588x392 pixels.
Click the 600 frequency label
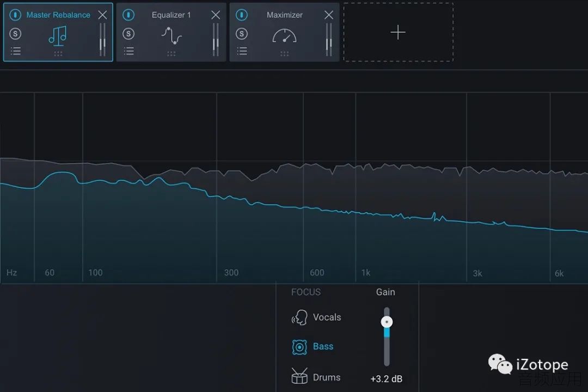317,273
